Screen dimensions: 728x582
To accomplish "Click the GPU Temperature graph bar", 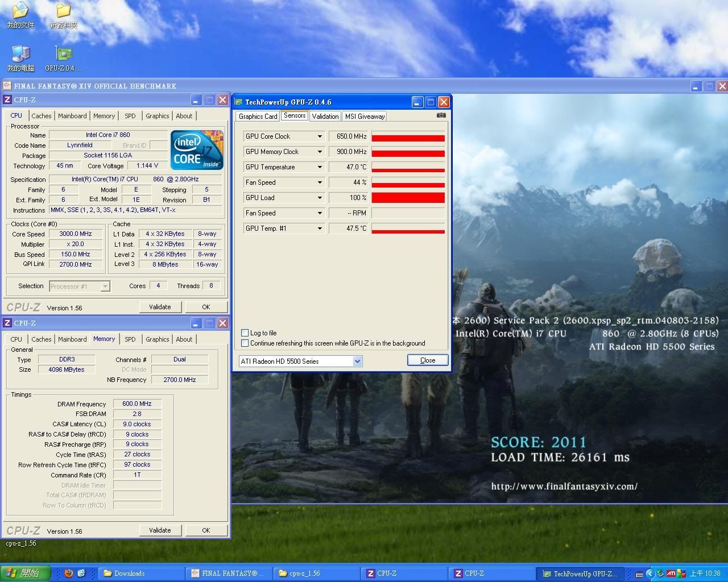I will [x=408, y=167].
